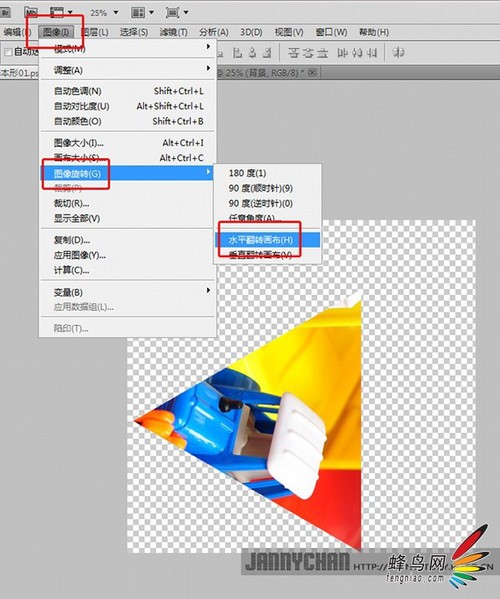Expand the 变量(B) submenu arrow
500x599 pixels.
click(x=208, y=291)
